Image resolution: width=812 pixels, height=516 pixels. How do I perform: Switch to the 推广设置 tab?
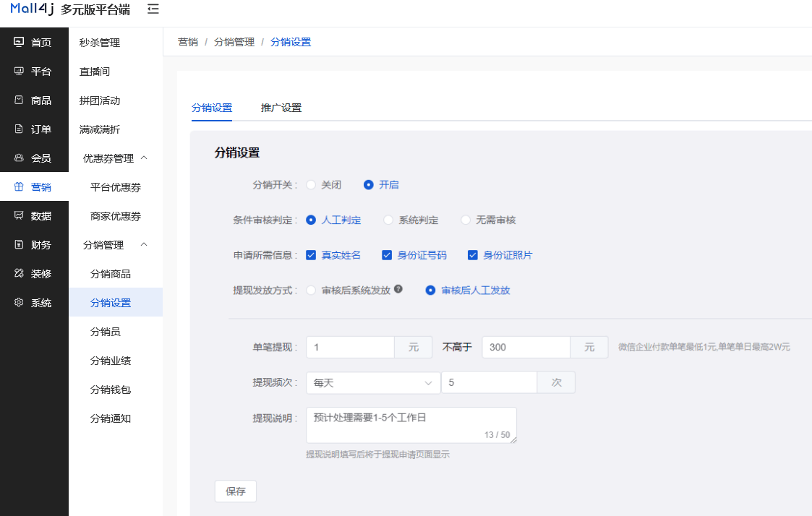[281, 108]
